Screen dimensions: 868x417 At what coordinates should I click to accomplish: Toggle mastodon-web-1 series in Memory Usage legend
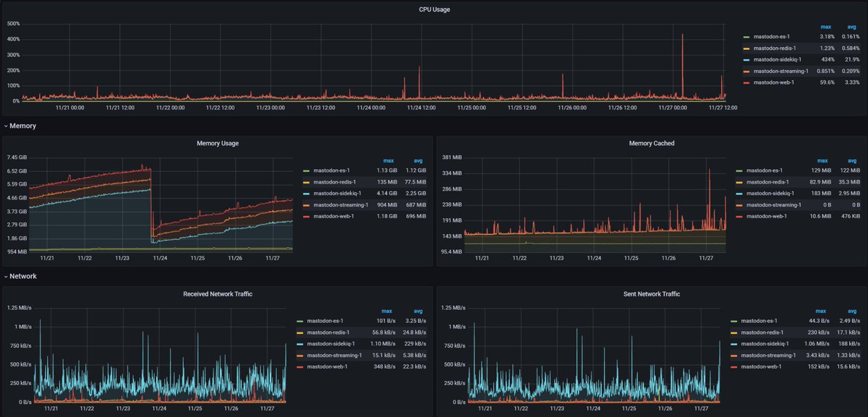pos(333,216)
